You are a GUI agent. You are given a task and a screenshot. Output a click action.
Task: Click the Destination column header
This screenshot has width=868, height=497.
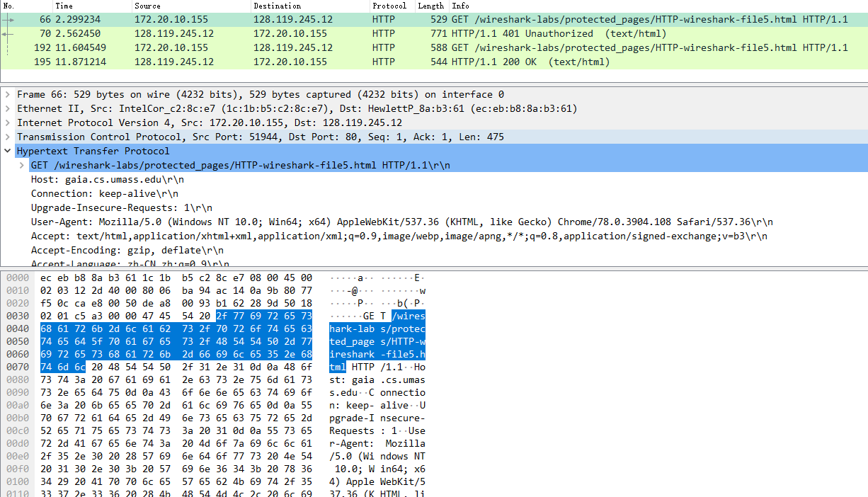310,6
